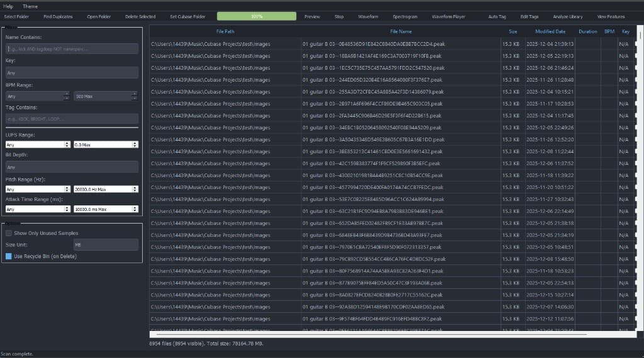Select file modified 2025-11-20 10:51:22
Image resolution: width=644 pixels, height=358 pixels.
[392, 187]
